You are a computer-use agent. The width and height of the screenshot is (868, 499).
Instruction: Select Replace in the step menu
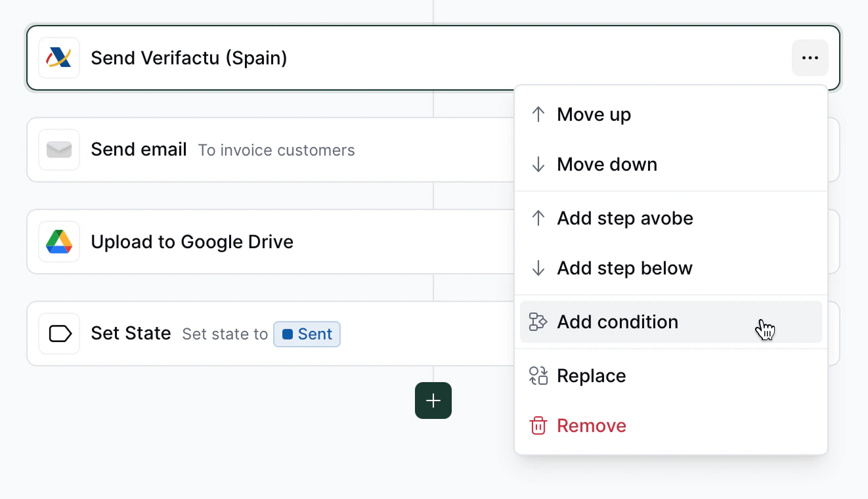click(x=591, y=376)
